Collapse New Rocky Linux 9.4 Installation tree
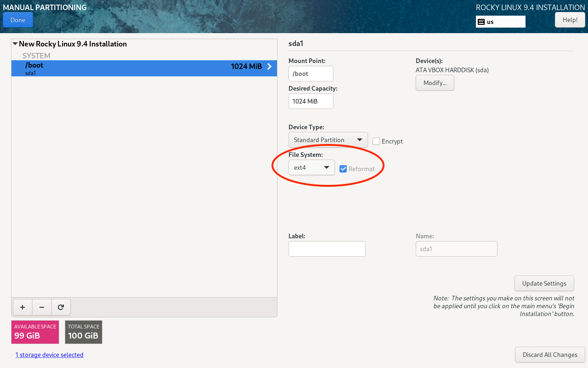Viewport: 588px width, 368px height. (15, 44)
